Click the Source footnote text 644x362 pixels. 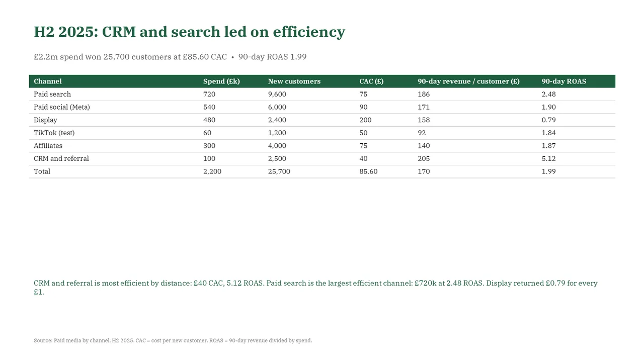point(173,340)
